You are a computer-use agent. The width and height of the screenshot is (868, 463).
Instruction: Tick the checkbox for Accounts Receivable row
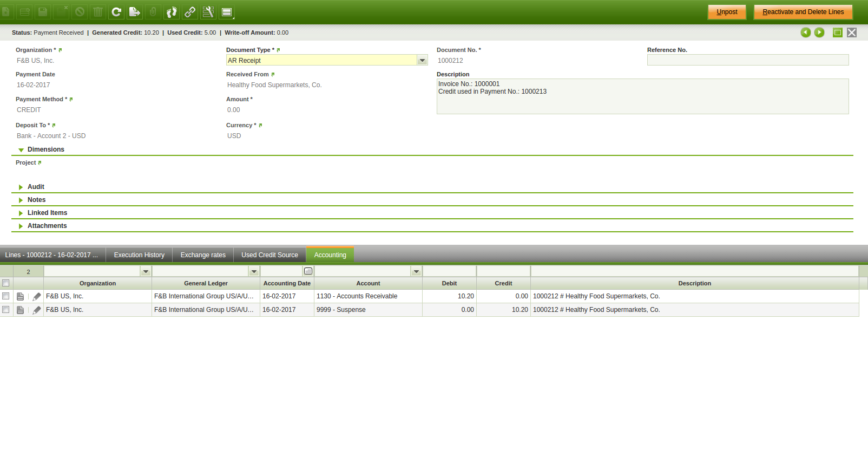click(6, 296)
